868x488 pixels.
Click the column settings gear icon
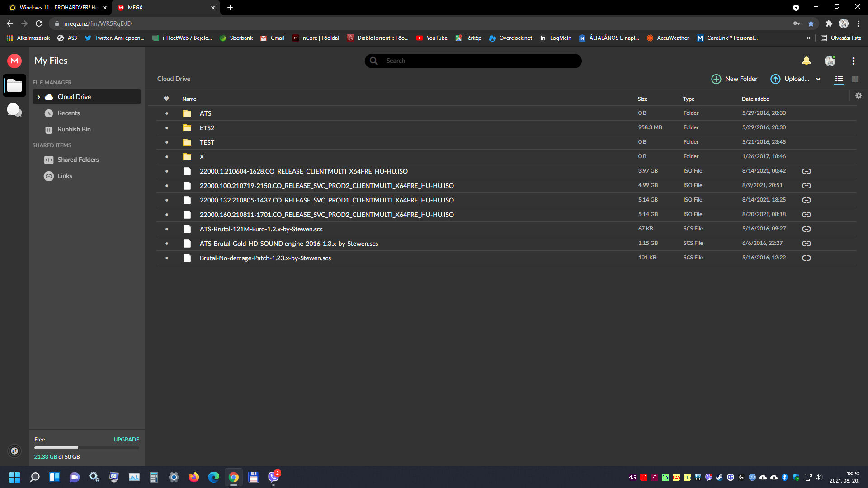859,96
